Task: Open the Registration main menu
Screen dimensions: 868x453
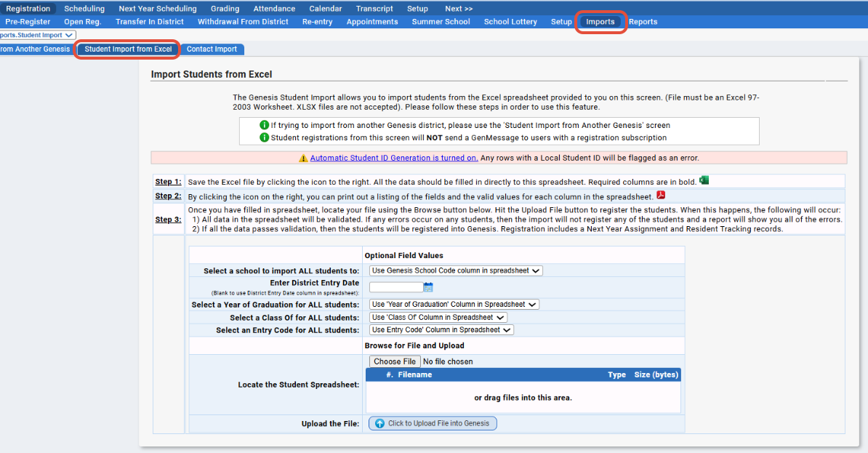Action: 28,8
